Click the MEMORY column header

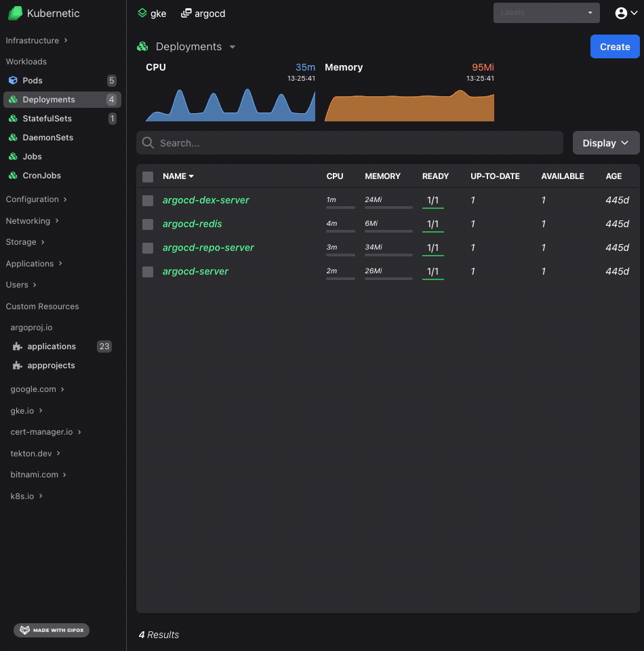pyautogui.click(x=382, y=176)
